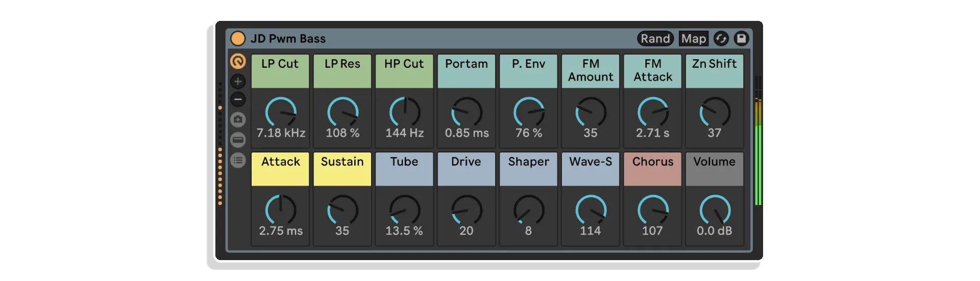Select the green LP Cut label

280,71
